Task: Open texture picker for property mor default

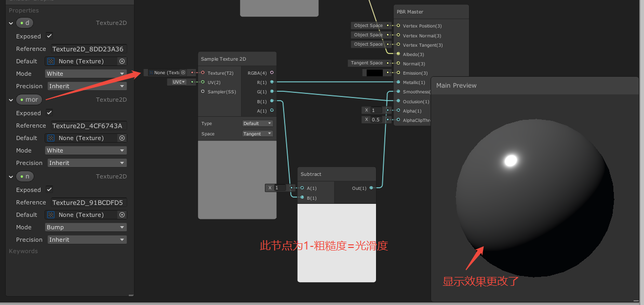Action: 122,138
